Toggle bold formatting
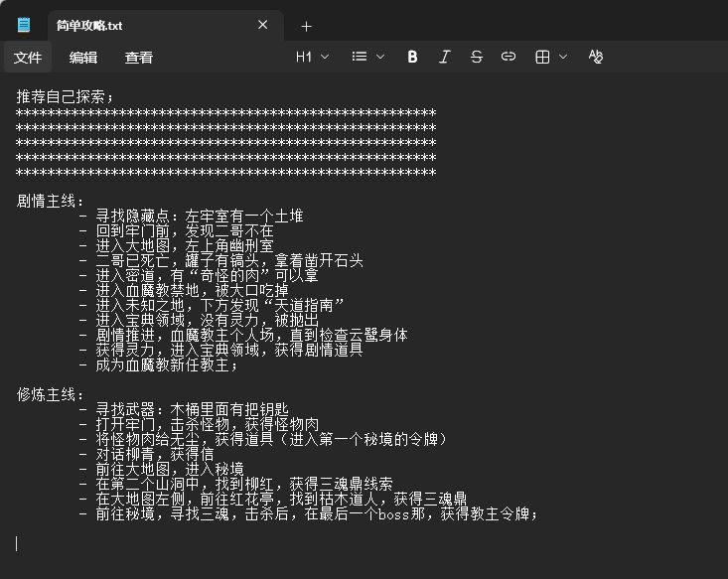Viewport: 728px width, 579px height. pyautogui.click(x=412, y=57)
